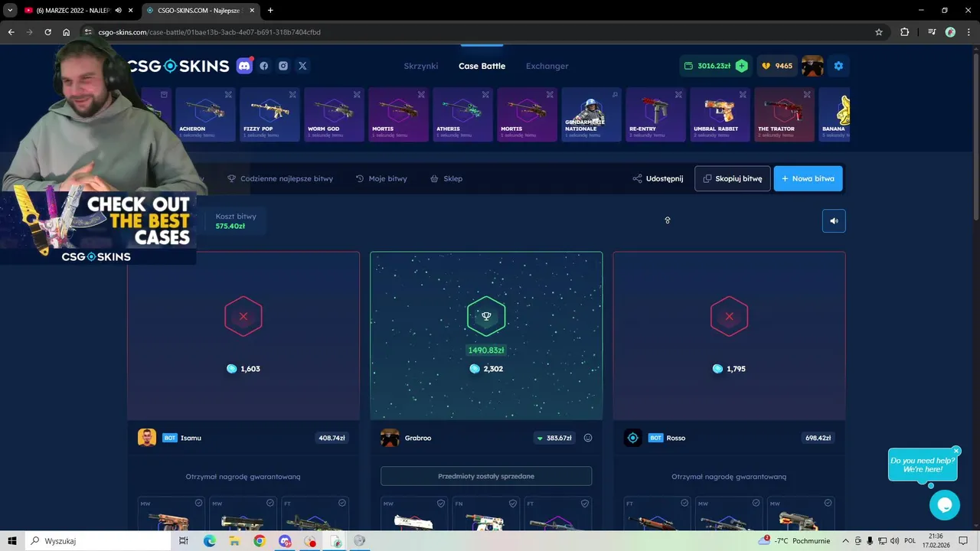Click Isamu's 408.74zł total

pyautogui.click(x=332, y=438)
